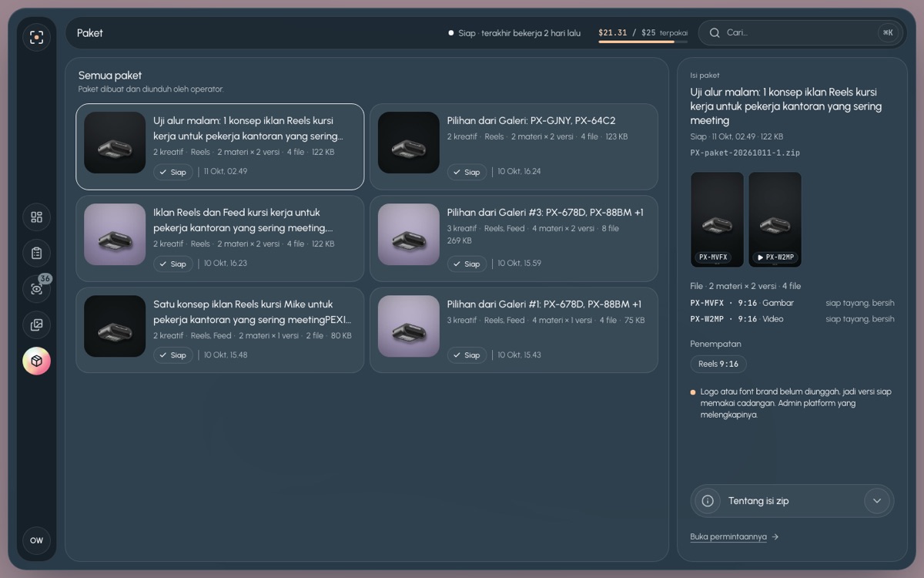
Task: Click the focus-frame logo icon at sidebar top
Action: pos(36,37)
